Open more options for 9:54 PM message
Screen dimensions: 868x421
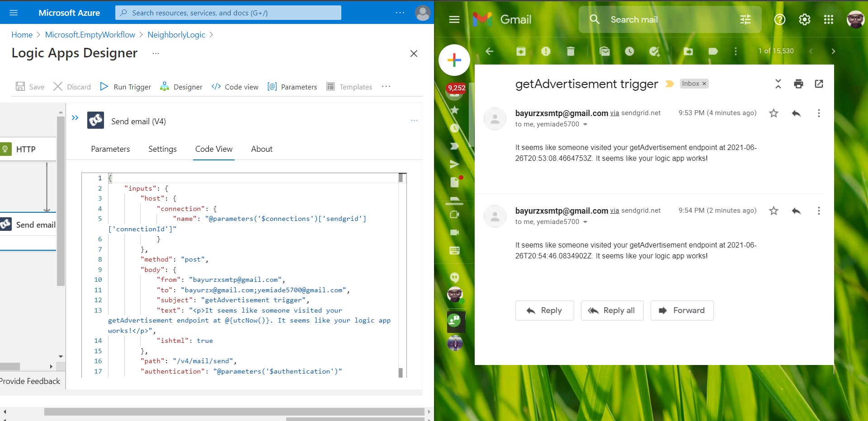click(819, 211)
